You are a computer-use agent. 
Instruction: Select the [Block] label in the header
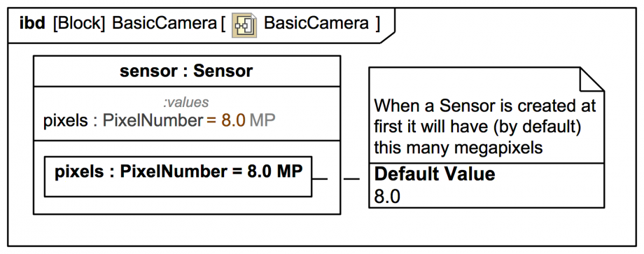(79, 24)
